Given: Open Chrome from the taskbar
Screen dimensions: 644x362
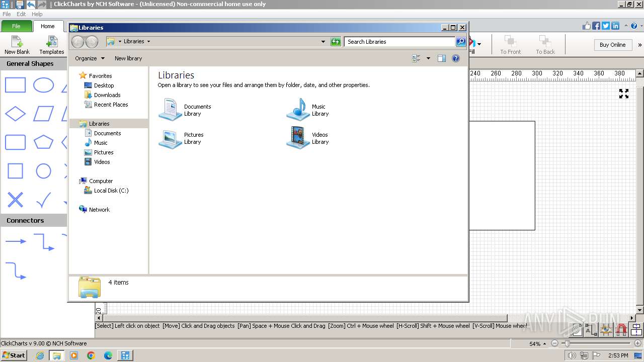Looking at the screenshot, I should 91,355.
